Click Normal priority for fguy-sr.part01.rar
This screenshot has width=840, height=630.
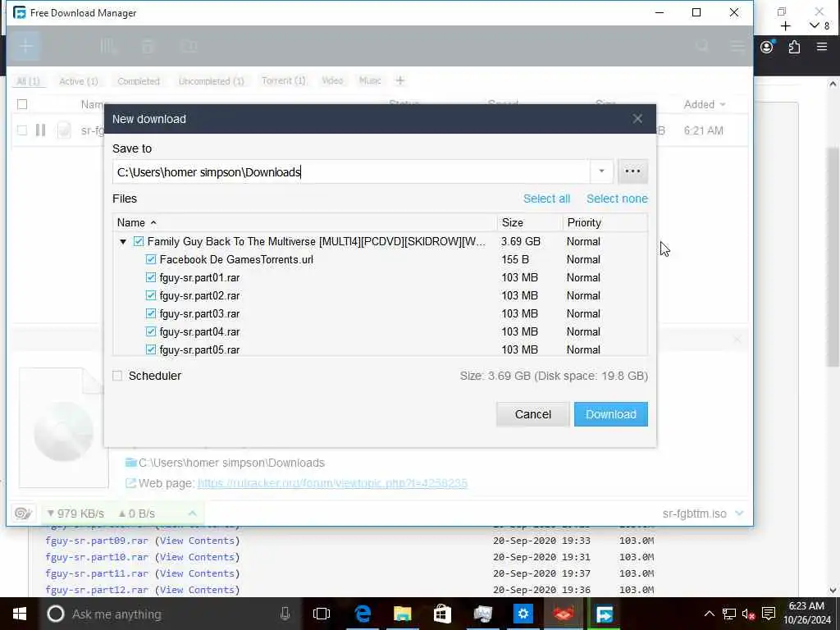click(x=583, y=277)
